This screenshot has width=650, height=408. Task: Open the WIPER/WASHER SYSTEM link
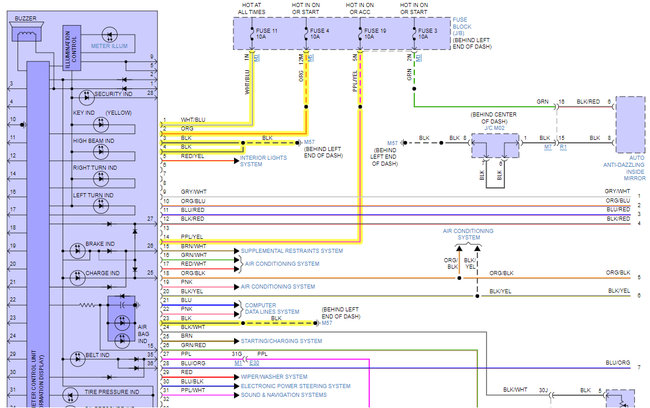(x=274, y=377)
